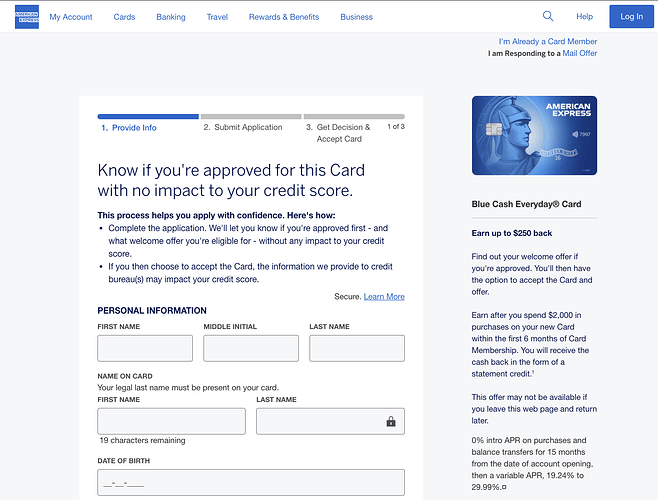The width and height of the screenshot is (658, 500).
Task: Click I'm Already a Card Member
Action: [547, 41]
